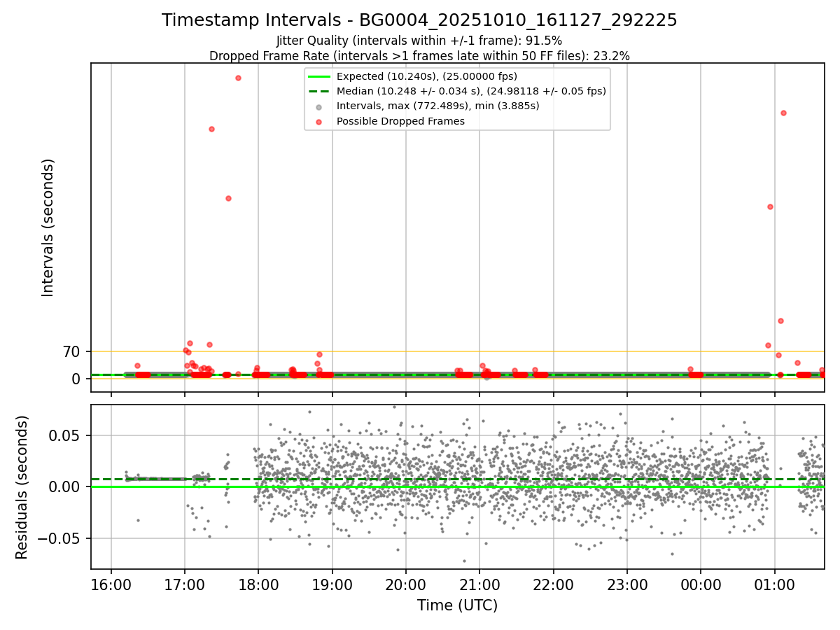This screenshot has width=840, height=630.
Task: Click the 0 tick label on intervals axis
Action: click(77, 379)
